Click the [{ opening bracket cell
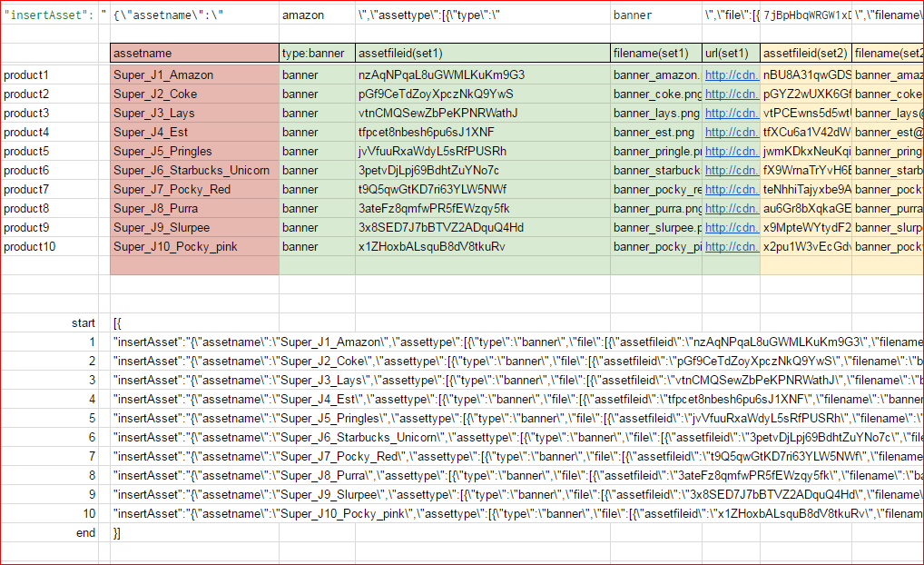924x565 pixels. pos(194,322)
